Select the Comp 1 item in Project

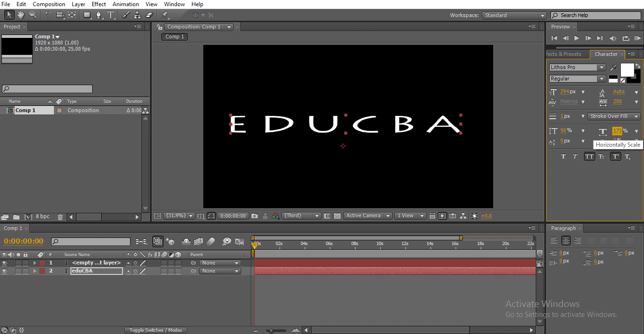pos(26,110)
